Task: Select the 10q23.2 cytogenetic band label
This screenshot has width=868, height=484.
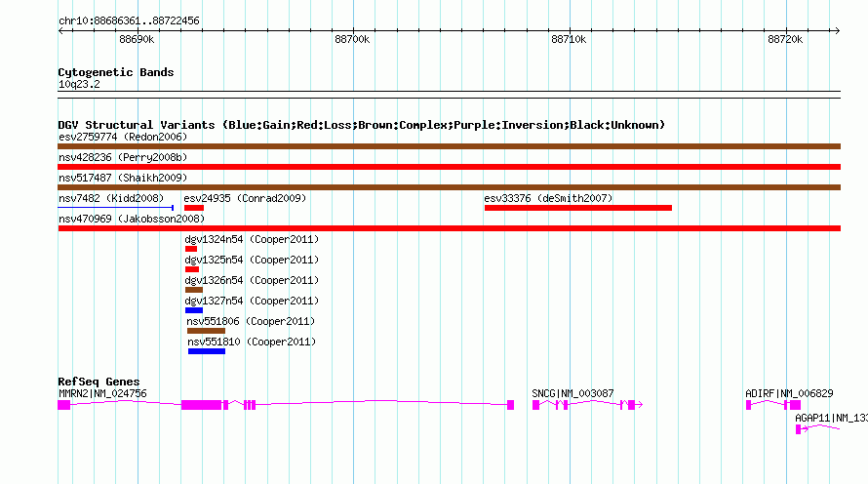Action: point(79,84)
